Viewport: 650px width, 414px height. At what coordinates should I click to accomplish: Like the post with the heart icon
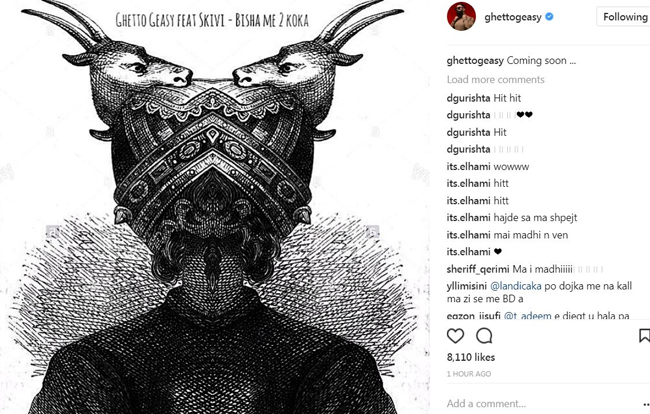tap(455, 336)
